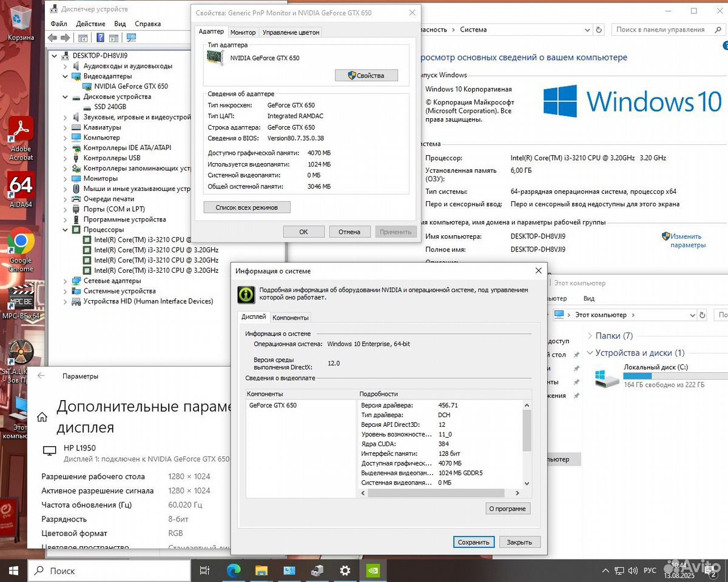
Task: Click refresh button in Control Panel address bar
Action: (x=599, y=29)
